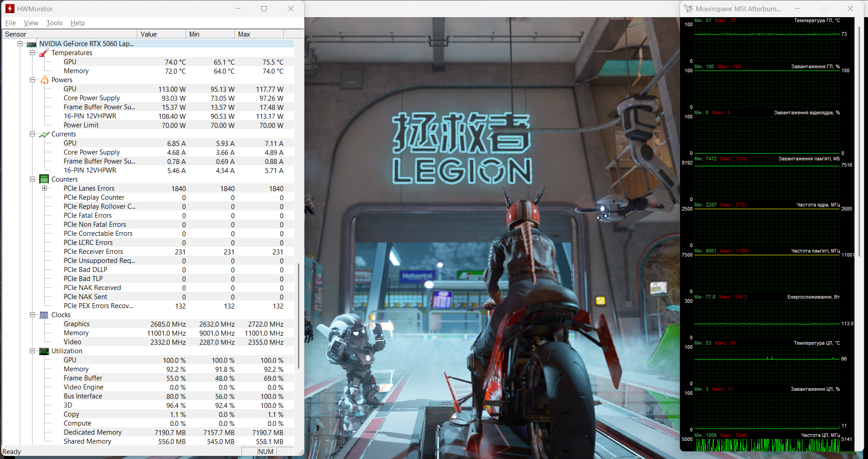Click the Частота ядра graph label
868x459 pixels.
coord(818,205)
